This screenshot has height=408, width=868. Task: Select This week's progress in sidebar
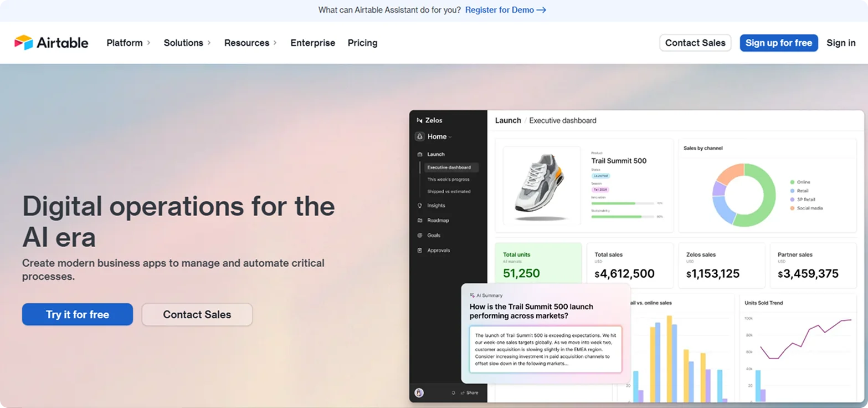[448, 180]
